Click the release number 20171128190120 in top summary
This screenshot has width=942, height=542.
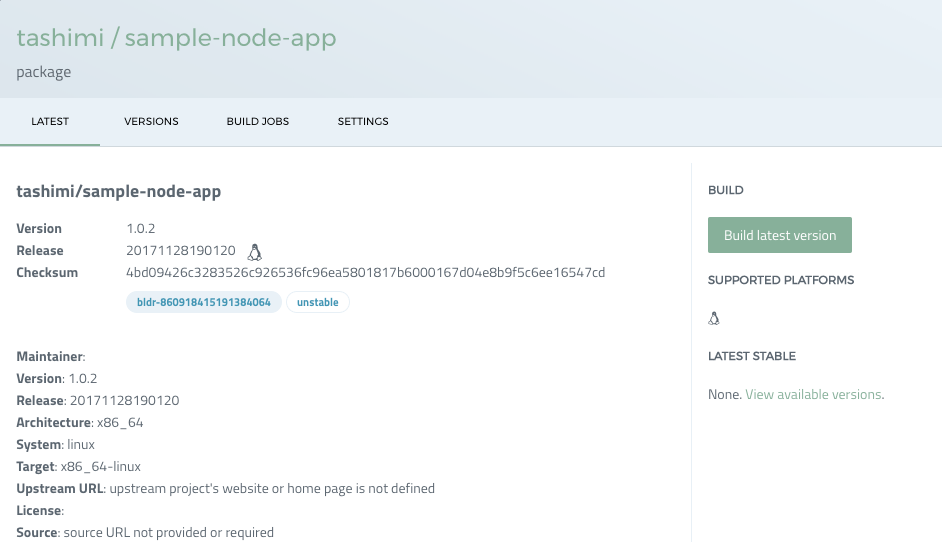(181, 251)
